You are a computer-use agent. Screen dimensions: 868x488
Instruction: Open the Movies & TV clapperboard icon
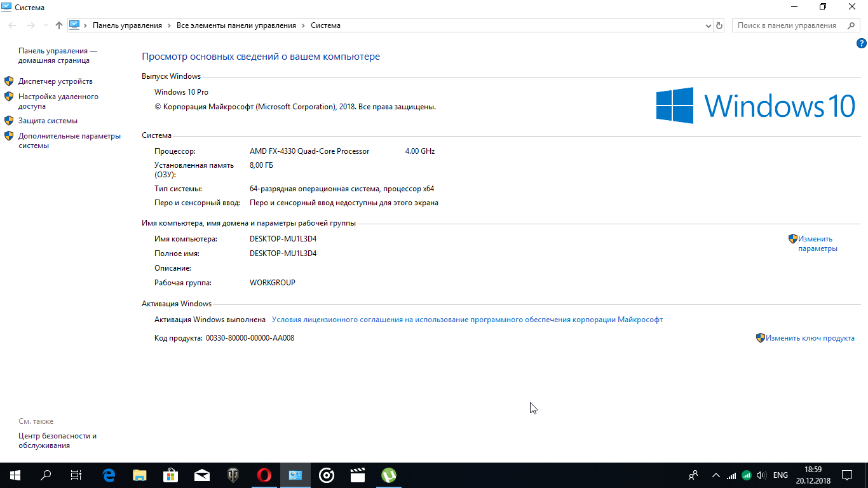pyautogui.click(x=358, y=475)
